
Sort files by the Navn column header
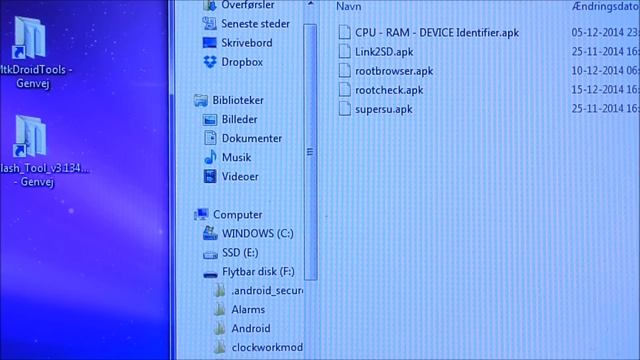[x=349, y=6]
